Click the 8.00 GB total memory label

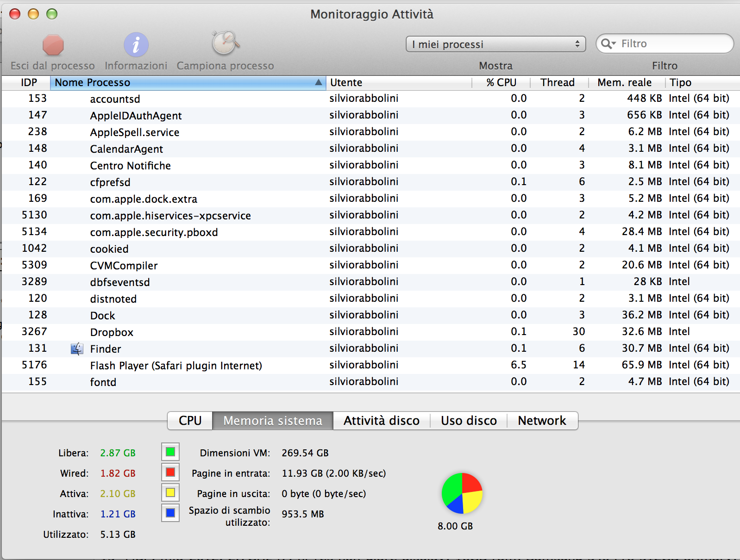tap(455, 526)
